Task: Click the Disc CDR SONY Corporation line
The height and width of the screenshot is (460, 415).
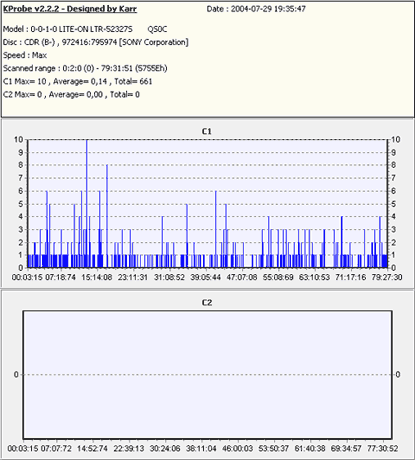Action: (x=96, y=42)
